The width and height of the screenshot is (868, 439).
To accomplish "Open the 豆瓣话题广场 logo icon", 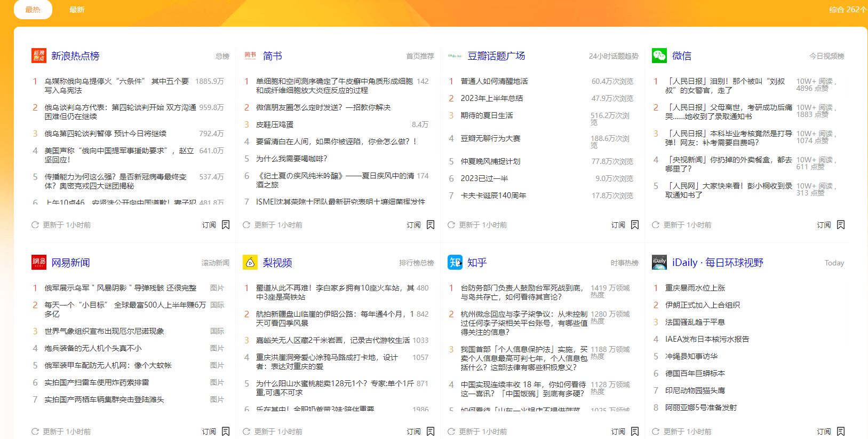I will point(455,56).
